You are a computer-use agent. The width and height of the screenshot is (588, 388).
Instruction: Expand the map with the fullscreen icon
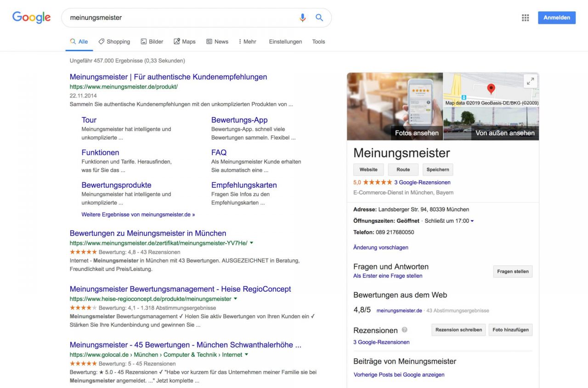pyautogui.click(x=531, y=81)
